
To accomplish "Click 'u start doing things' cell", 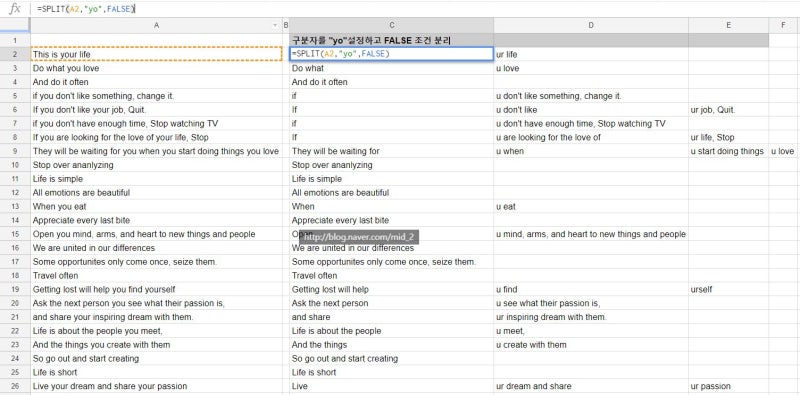I will (x=729, y=151).
